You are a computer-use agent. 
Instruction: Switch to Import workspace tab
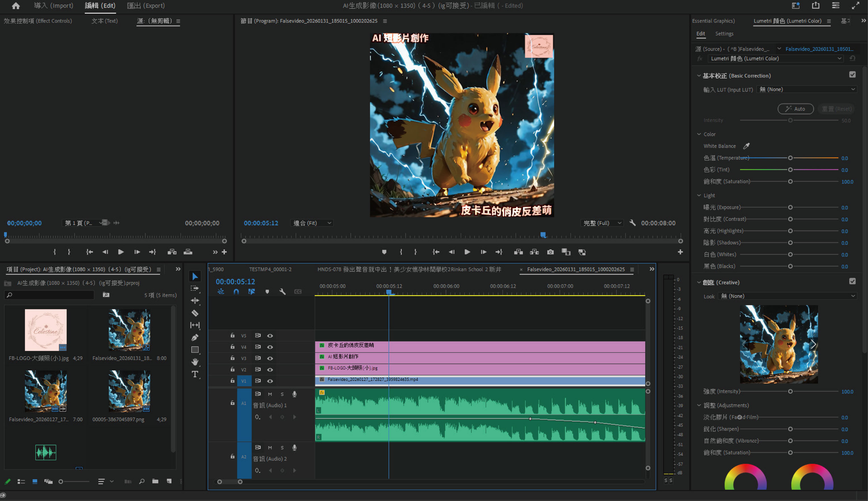(x=54, y=6)
